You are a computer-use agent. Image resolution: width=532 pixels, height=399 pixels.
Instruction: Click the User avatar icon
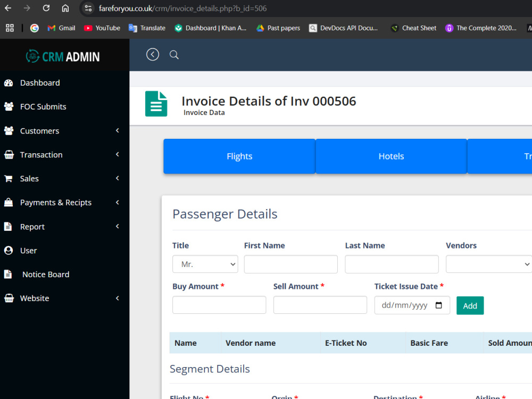click(x=9, y=251)
